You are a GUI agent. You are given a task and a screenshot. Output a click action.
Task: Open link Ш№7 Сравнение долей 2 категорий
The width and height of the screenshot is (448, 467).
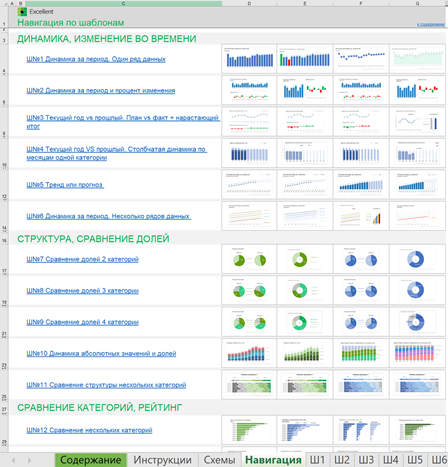(x=82, y=259)
